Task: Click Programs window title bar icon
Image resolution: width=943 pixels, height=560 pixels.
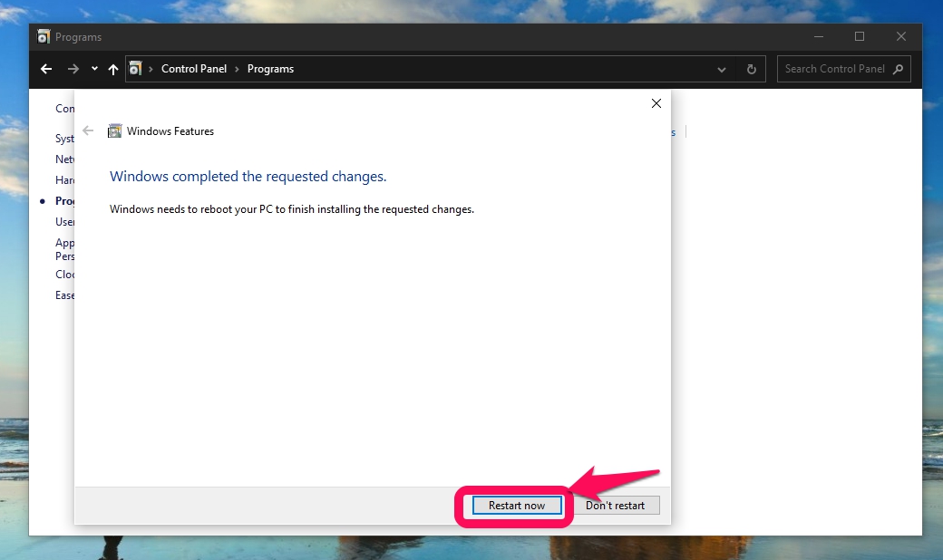Action: tap(44, 36)
